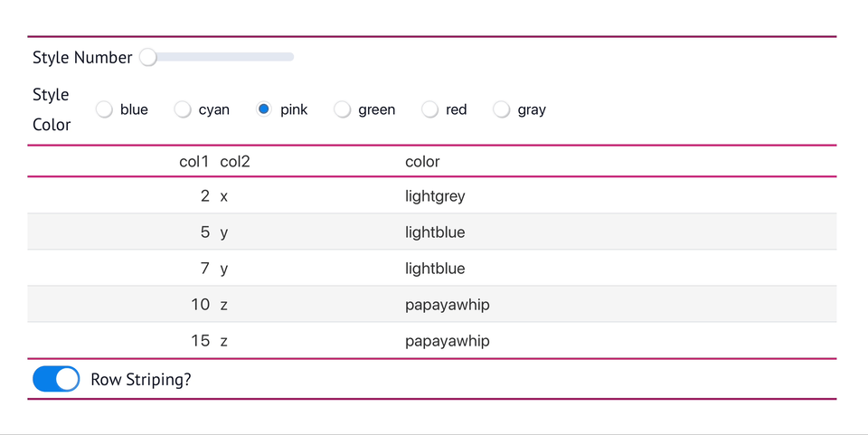The width and height of the screenshot is (868, 435).
Task: Choose the cyan style color option
Action: pyautogui.click(x=183, y=109)
